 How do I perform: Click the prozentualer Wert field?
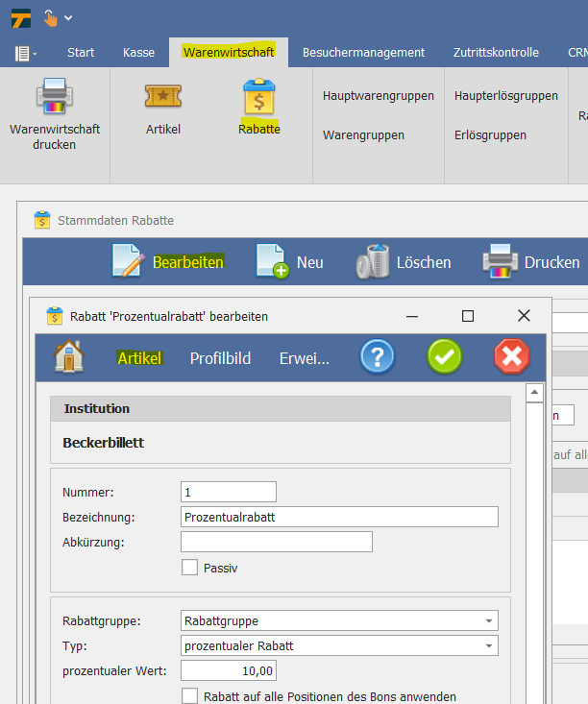point(229,670)
